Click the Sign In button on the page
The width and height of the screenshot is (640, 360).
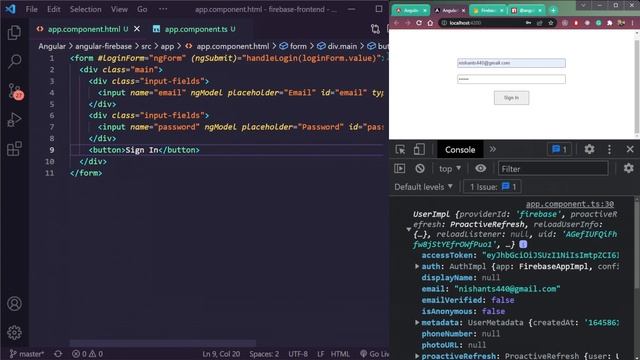(x=511, y=98)
